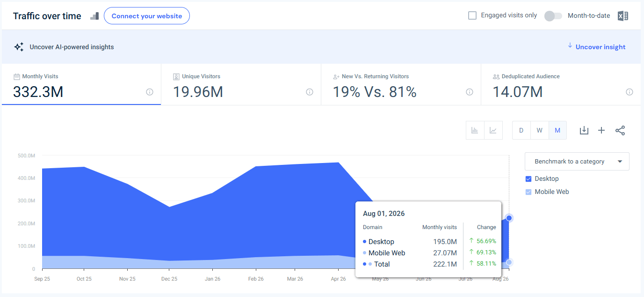Screen dimensions: 644x297
Task: Open Benchmark to a category dropdown
Action: pos(577,161)
